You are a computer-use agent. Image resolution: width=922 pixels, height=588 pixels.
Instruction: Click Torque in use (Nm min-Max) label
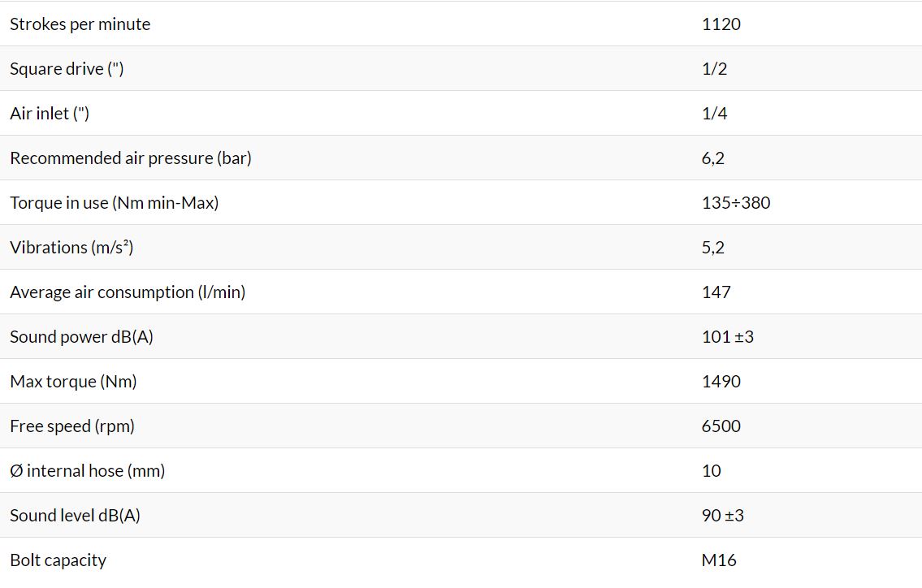click(114, 203)
